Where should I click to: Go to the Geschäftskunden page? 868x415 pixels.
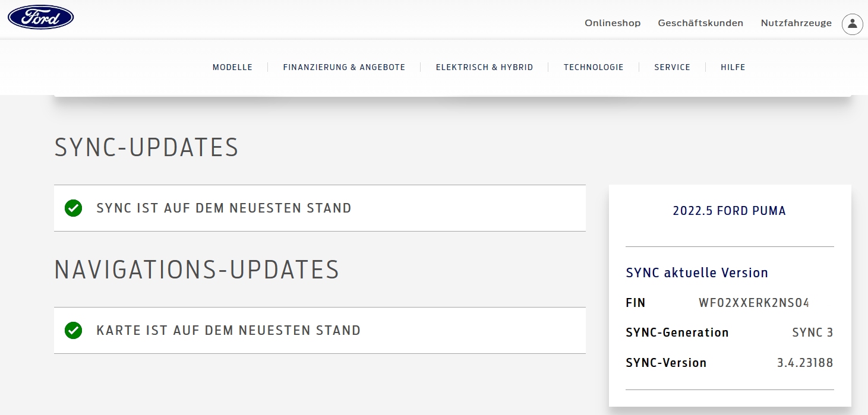click(x=700, y=23)
